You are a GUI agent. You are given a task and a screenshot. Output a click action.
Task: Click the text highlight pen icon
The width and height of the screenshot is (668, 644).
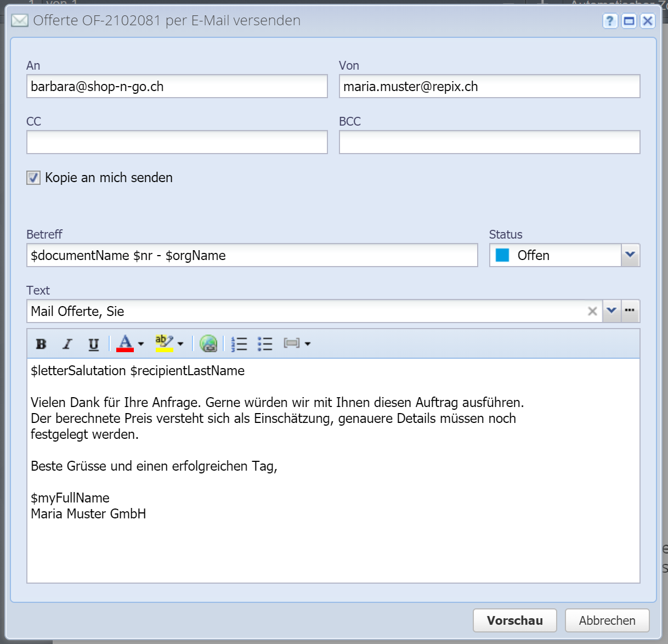click(x=163, y=343)
